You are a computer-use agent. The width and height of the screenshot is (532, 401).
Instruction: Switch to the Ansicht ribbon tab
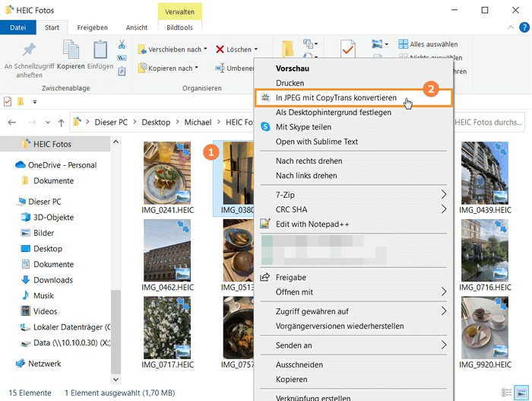pyautogui.click(x=137, y=27)
